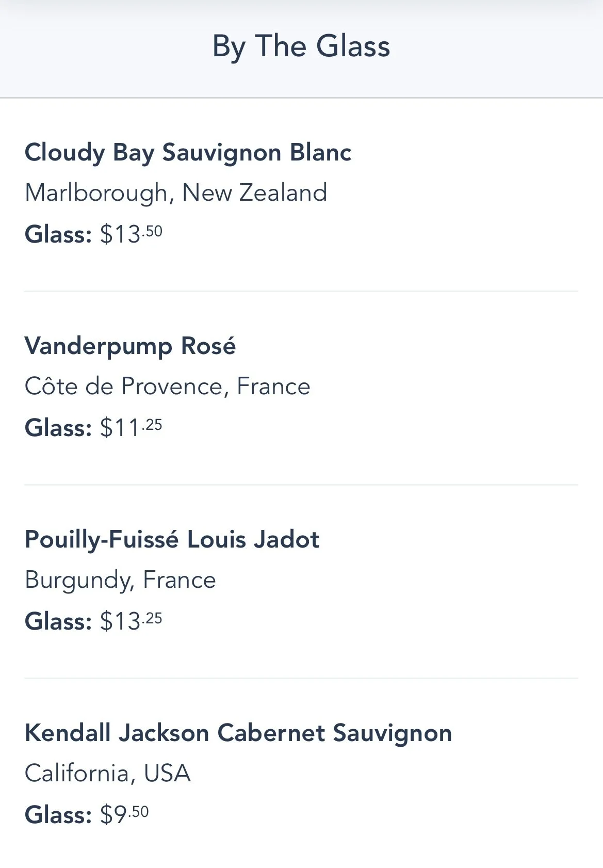Click divider below Pouilly-Fuissé entry

[x=301, y=679]
